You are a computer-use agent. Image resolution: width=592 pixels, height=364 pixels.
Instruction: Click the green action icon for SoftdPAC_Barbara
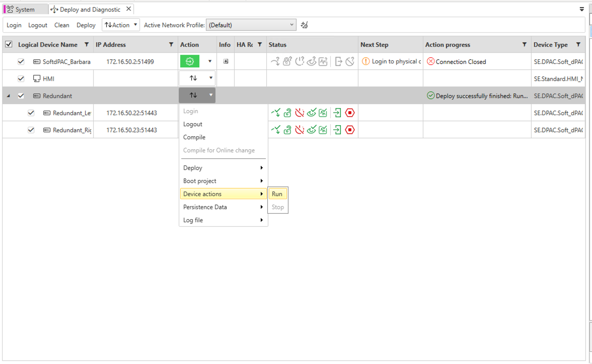click(x=189, y=61)
